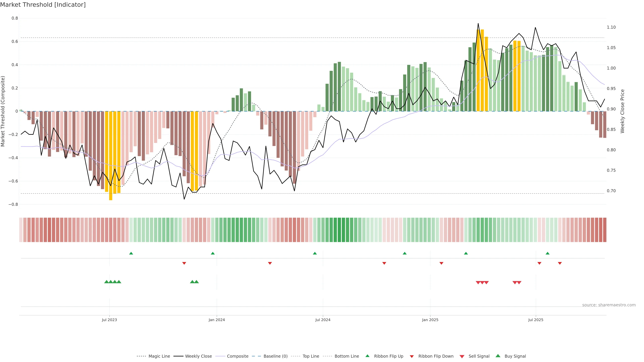This screenshot has width=644, height=362.
Task: Toggle the Top Line legend entry
Action: (311, 356)
